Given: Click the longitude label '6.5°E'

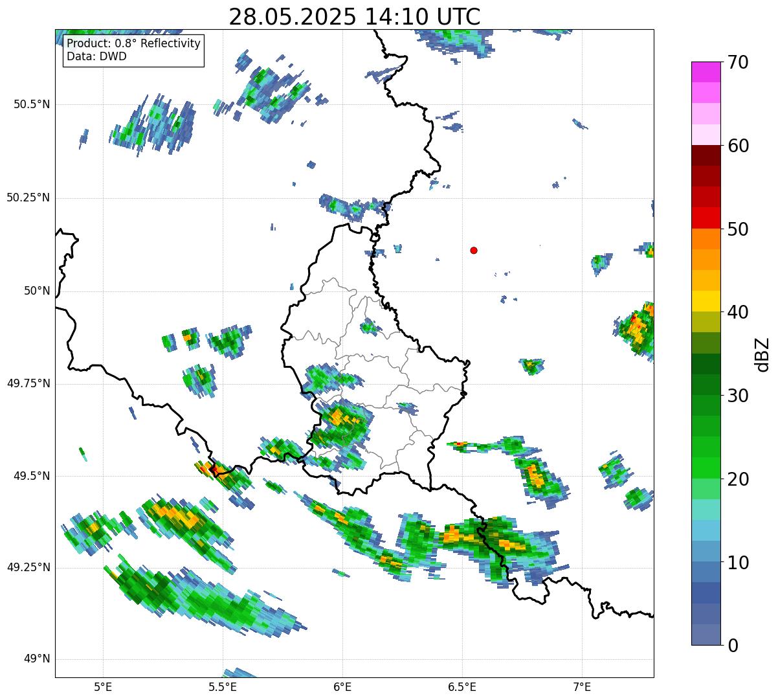Looking at the screenshot, I should click(462, 686).
